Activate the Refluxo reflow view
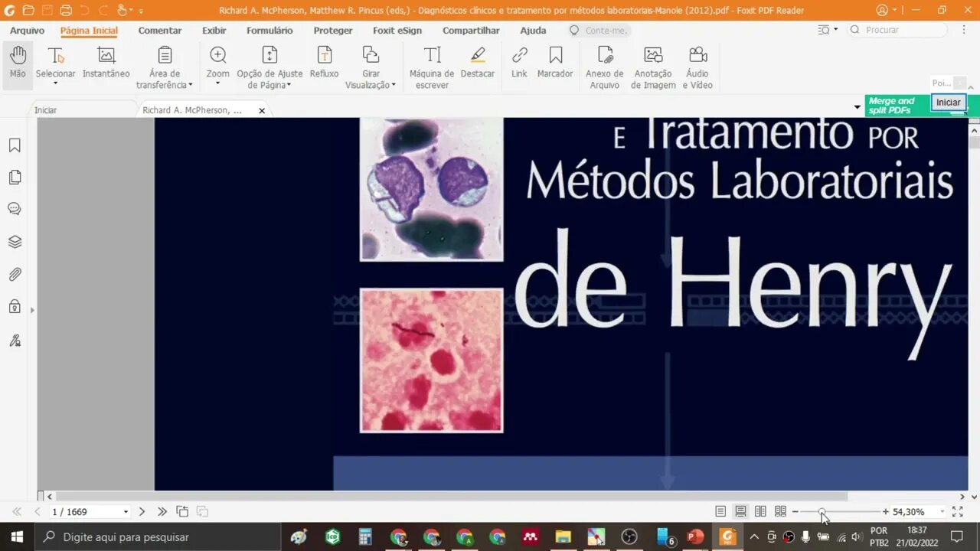Viewport: 980px width, 551px height. click(325, 62)
